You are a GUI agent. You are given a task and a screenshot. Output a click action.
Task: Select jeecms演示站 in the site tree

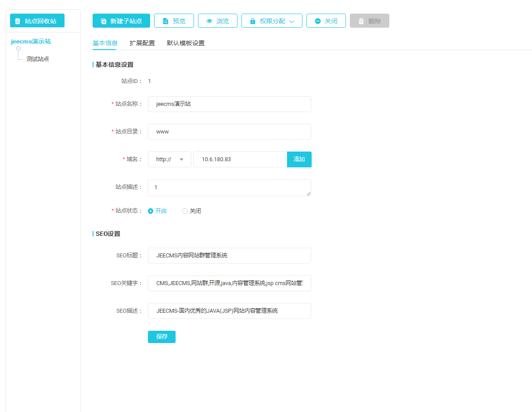31,42
